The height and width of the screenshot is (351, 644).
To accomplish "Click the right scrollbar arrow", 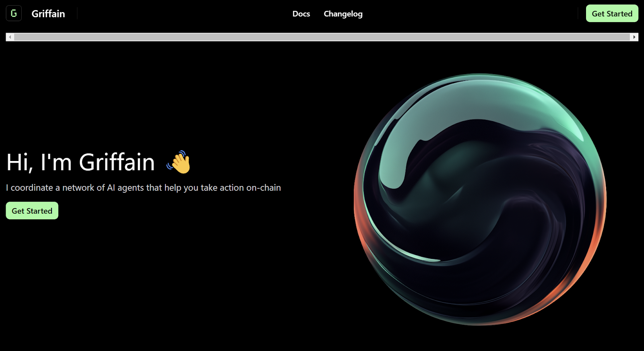I will [x=634, y=37].
